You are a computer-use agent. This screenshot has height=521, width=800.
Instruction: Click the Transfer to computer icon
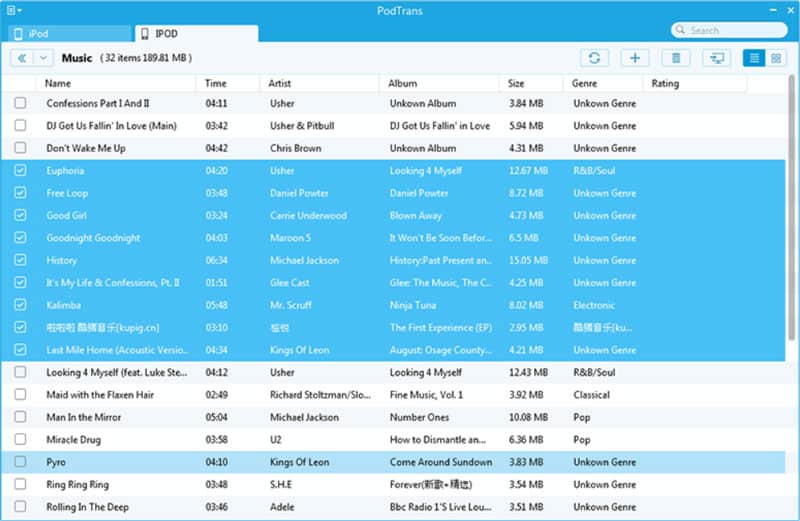click(716, 59)
